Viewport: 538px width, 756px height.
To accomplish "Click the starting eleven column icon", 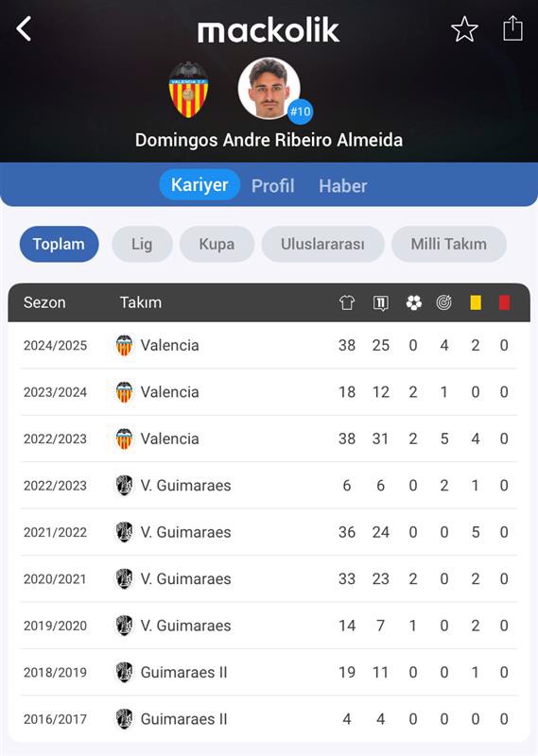I will point(381,302).
